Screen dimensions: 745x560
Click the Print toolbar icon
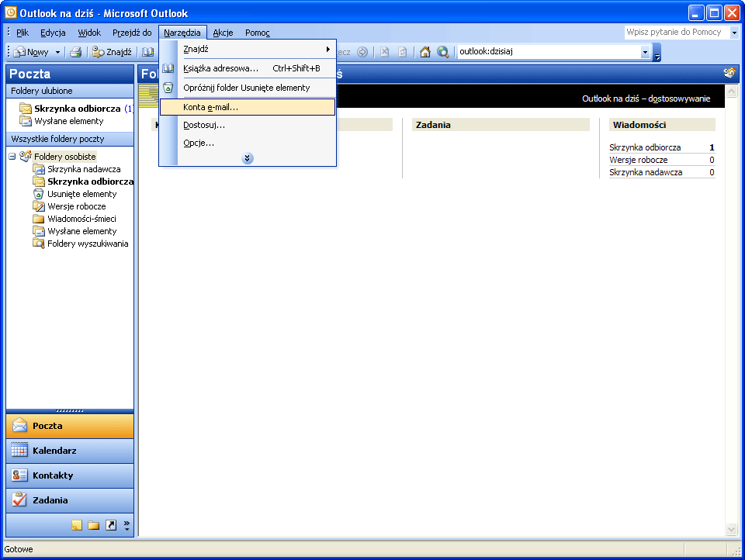pos(75,52)
